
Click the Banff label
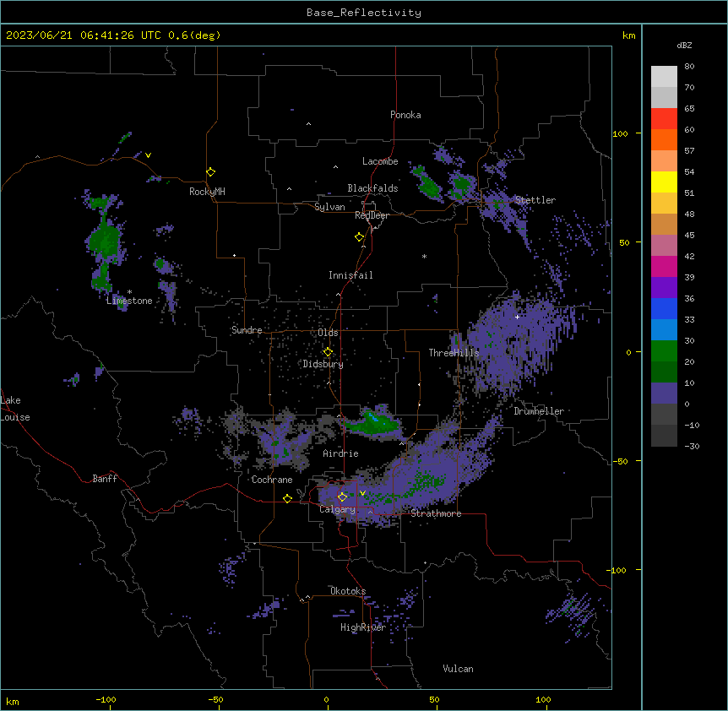[x=105, y=479]
